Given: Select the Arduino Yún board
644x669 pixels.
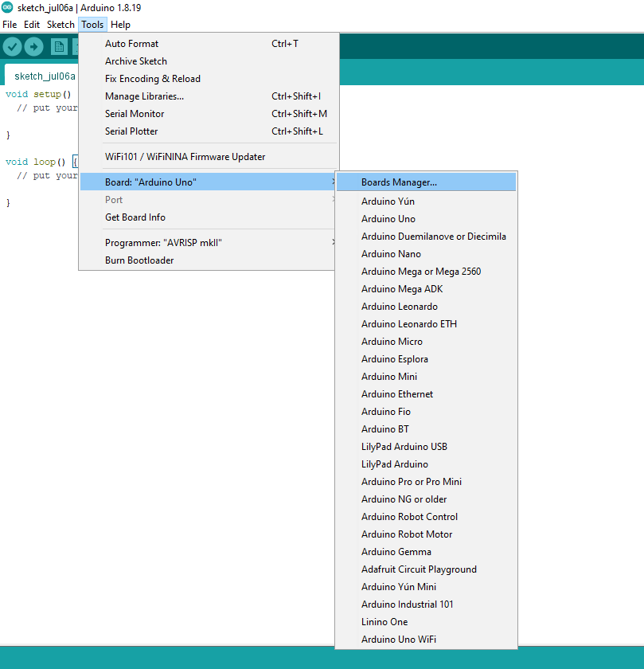Looking at the screenshot, I should tap(426, 201).
